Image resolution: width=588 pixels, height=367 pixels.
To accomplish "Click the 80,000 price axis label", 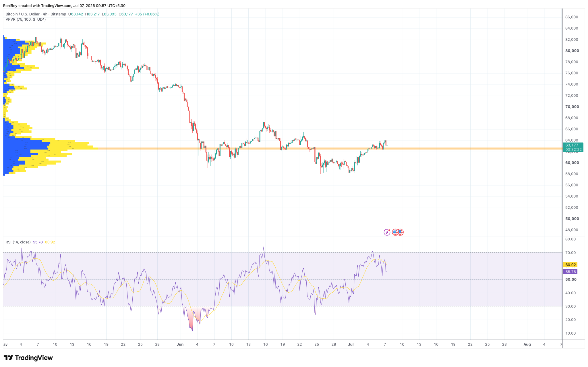I will 572,51.
